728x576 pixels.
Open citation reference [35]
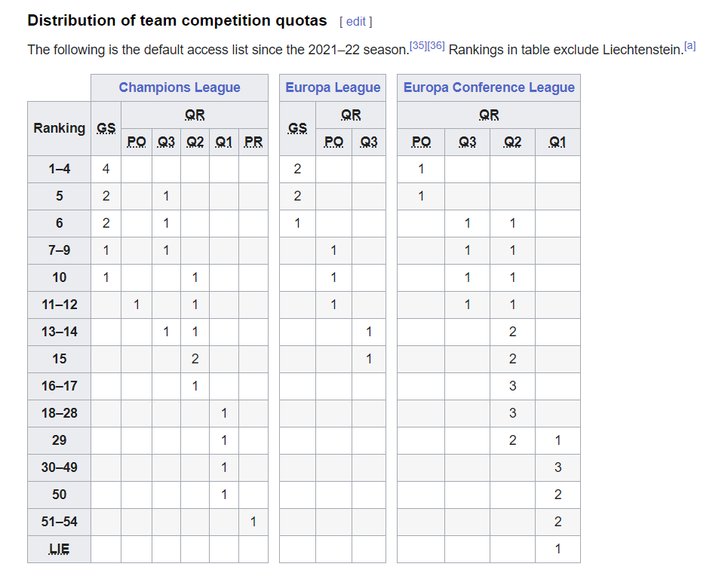pyautogui.click(x=419, y=45)
